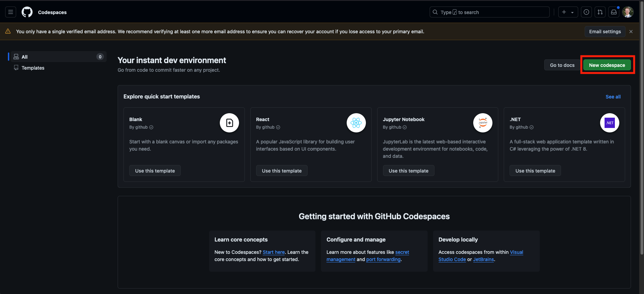Click the verified badge on Jupyter Notebook card
This screenshot has height=294, width=644.
pos(405,127)
